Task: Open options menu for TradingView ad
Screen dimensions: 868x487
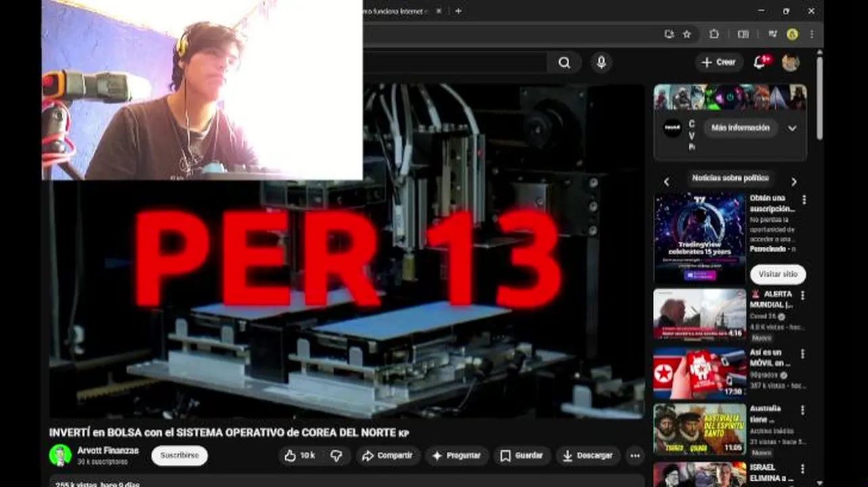Action: 804,200
